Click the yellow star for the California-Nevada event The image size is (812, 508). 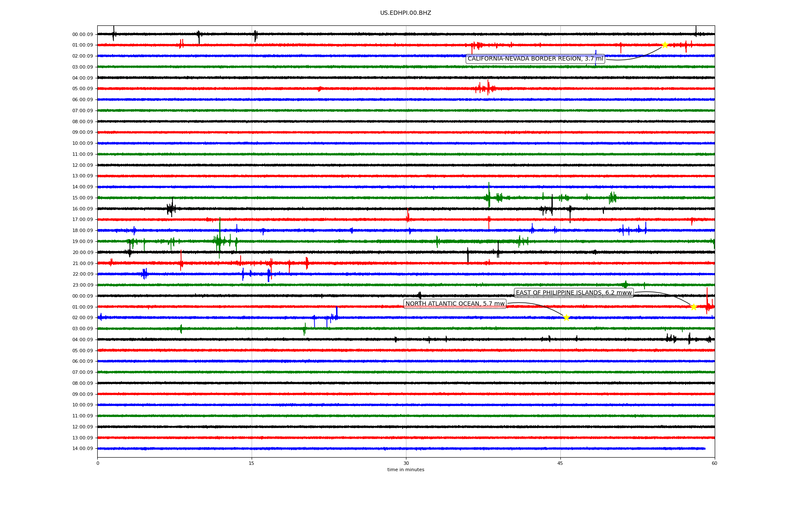click(665, 45)
